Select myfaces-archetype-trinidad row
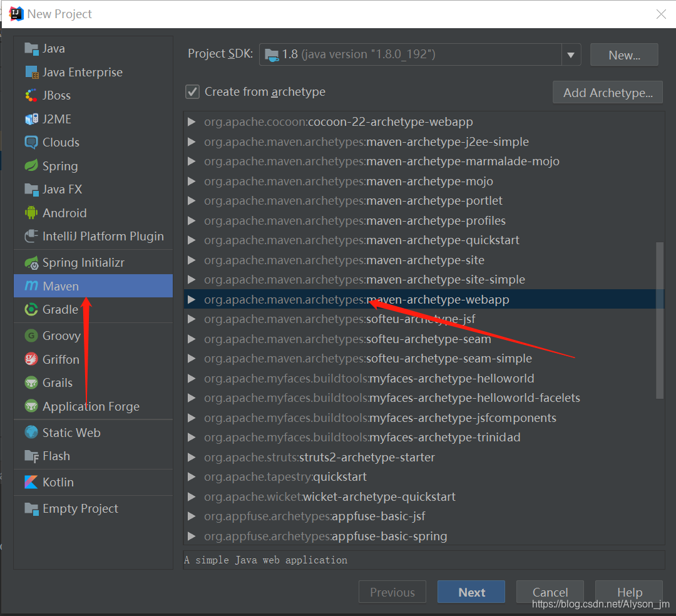The width and height of the screenshot is (676, 616). pyautogui.click(x=424, y=438)
